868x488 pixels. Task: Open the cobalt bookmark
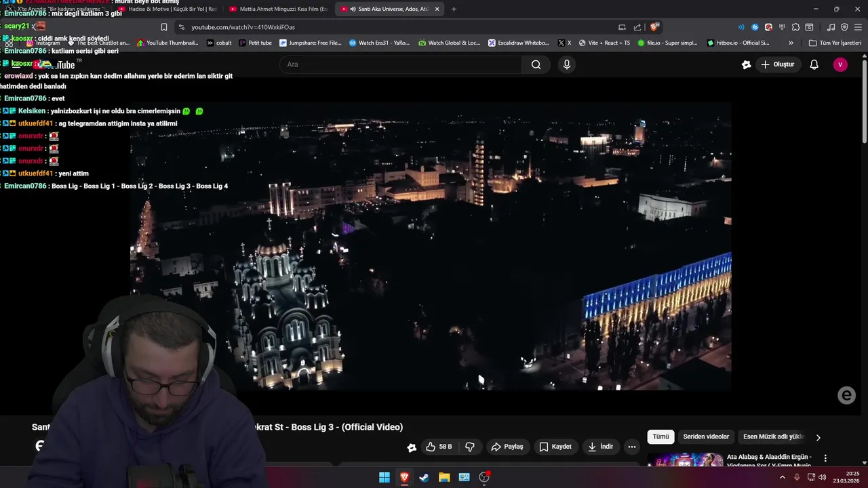[218, 43]
